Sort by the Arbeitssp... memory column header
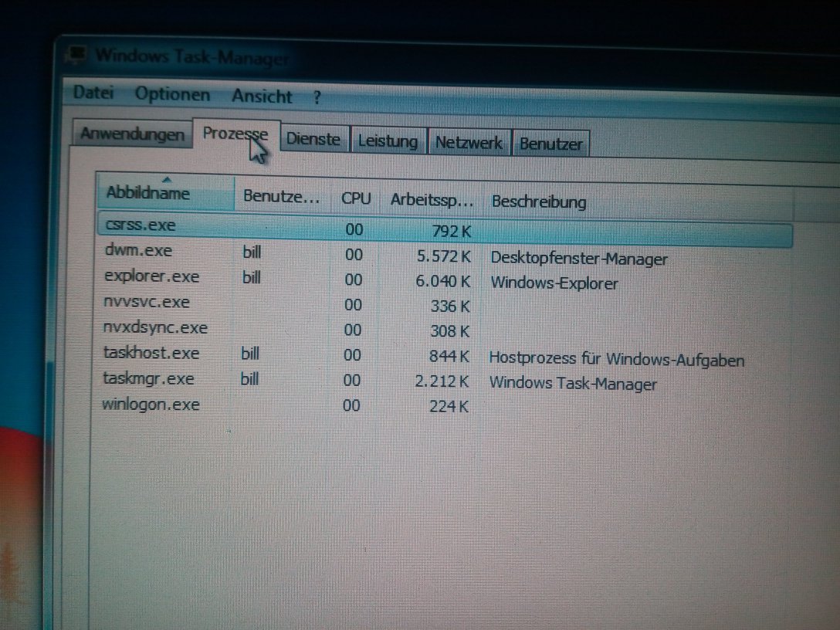 tap(431, 200)
